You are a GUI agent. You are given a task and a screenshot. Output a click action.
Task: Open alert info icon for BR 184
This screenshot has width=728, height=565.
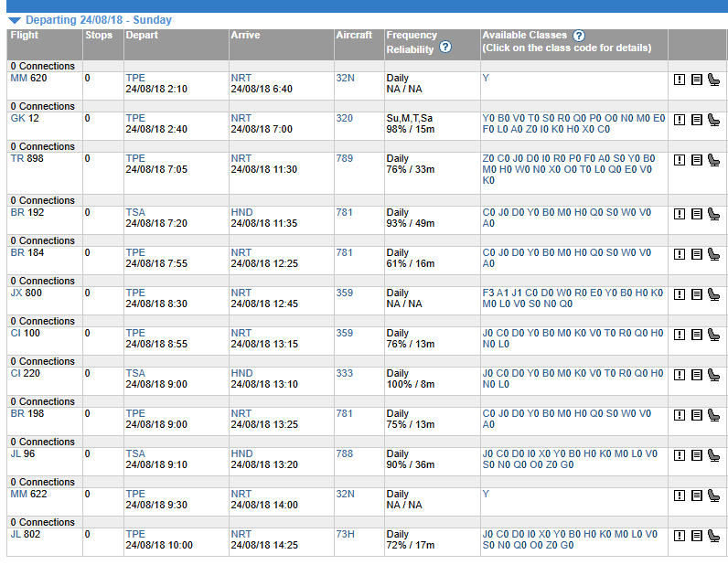coord(680,254)
